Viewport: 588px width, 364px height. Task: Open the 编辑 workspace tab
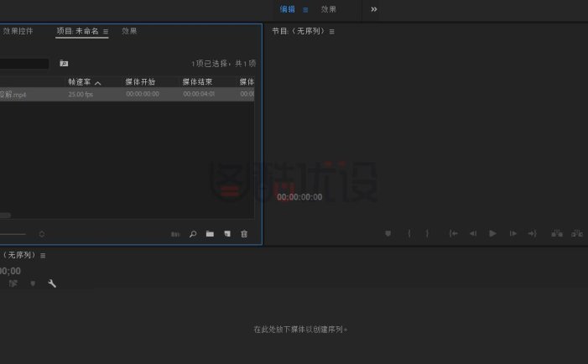[x=287, y=9]
